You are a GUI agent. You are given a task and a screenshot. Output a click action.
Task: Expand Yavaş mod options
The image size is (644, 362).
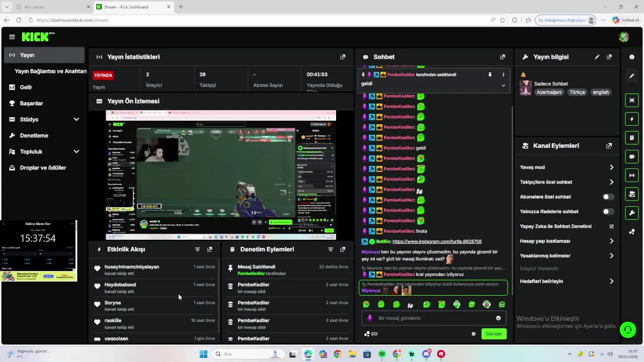611,167
